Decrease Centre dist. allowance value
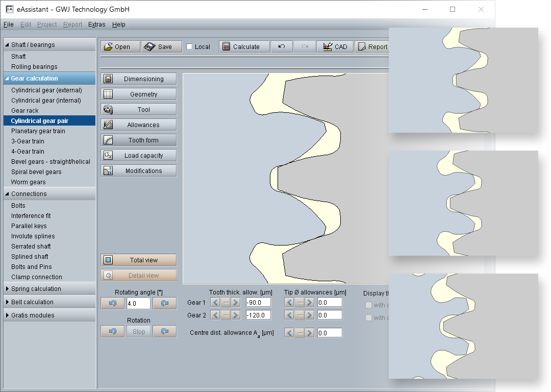 coord(289,333)
